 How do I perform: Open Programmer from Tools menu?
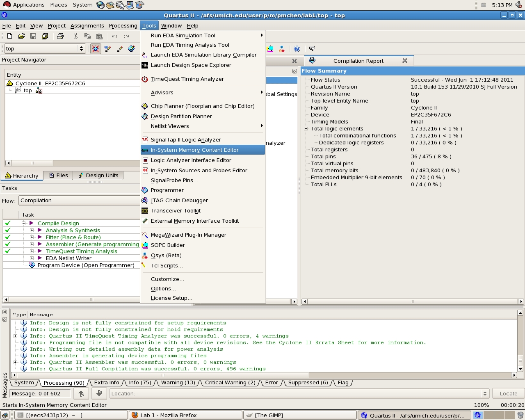pyautogui.click(x=203, y=190)
